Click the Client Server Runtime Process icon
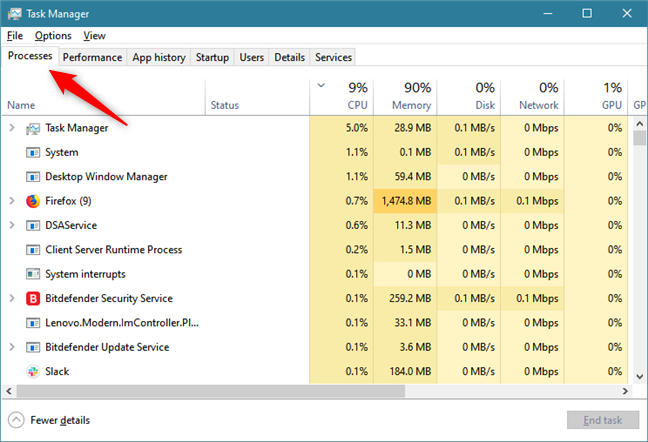This screenshot has width=648, height=442. (33, 250)
